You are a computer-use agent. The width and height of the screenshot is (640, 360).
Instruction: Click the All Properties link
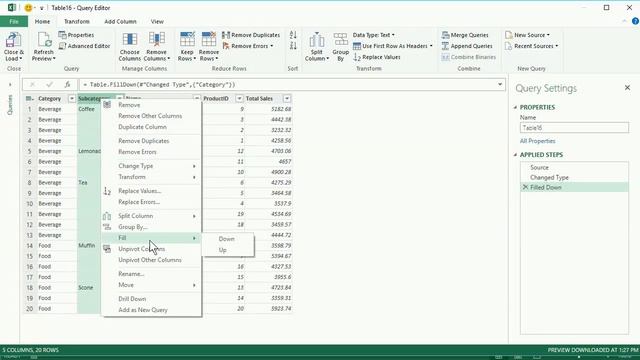538,141
